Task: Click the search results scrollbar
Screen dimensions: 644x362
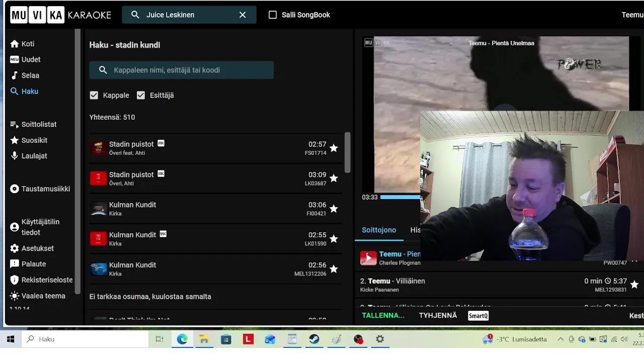Action: (347, 152)
